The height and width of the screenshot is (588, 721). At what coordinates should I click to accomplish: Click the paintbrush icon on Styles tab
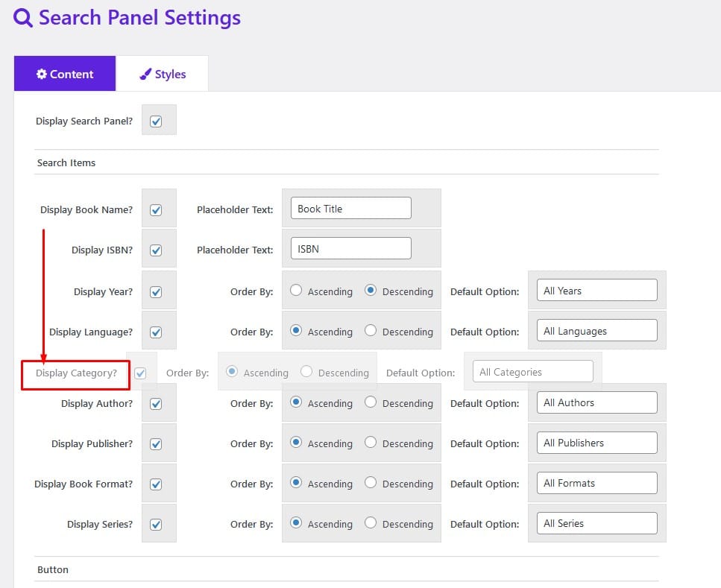click(145, 74)
